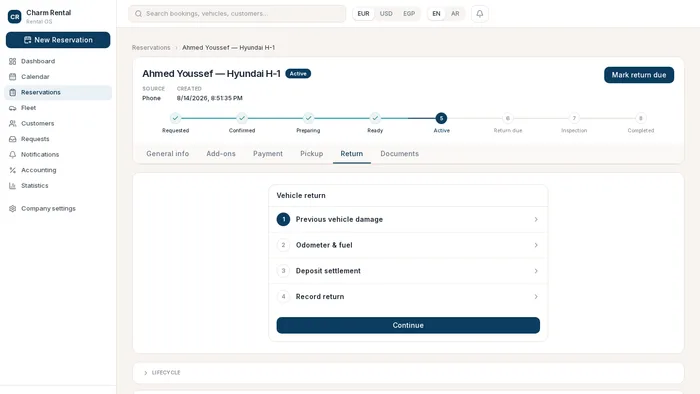Click Mark return due button

pyautogui.click(x=639, y=75)
